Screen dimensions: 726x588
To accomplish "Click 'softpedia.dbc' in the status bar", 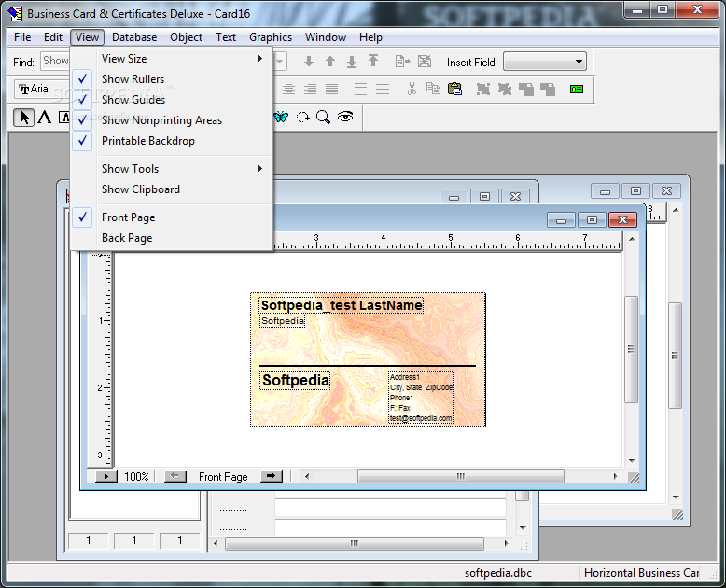I will [x=497, y=573].
